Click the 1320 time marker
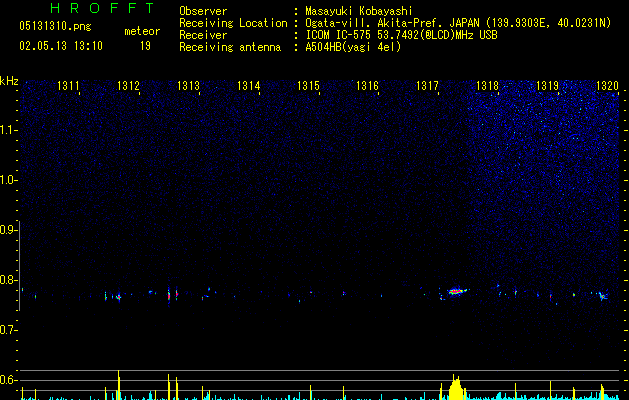 (x=607, y=86)
